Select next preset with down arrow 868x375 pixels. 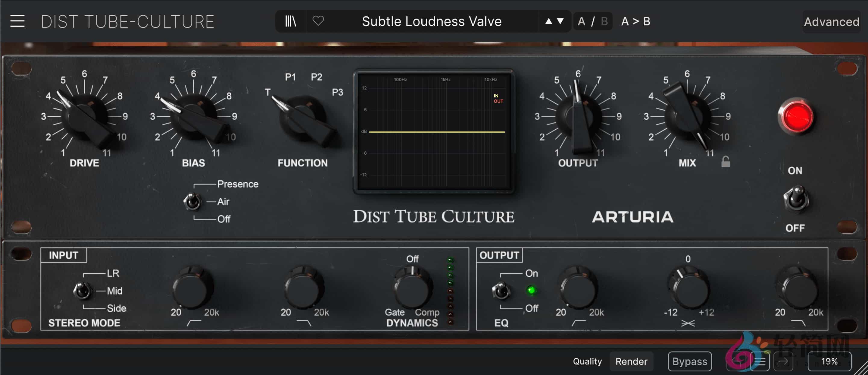point(560,21)
